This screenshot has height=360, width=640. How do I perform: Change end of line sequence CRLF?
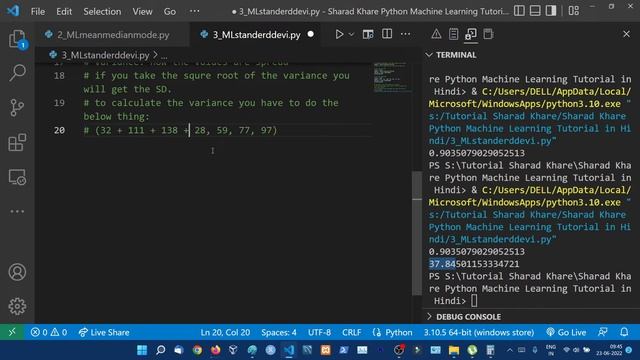click(351, 332)
